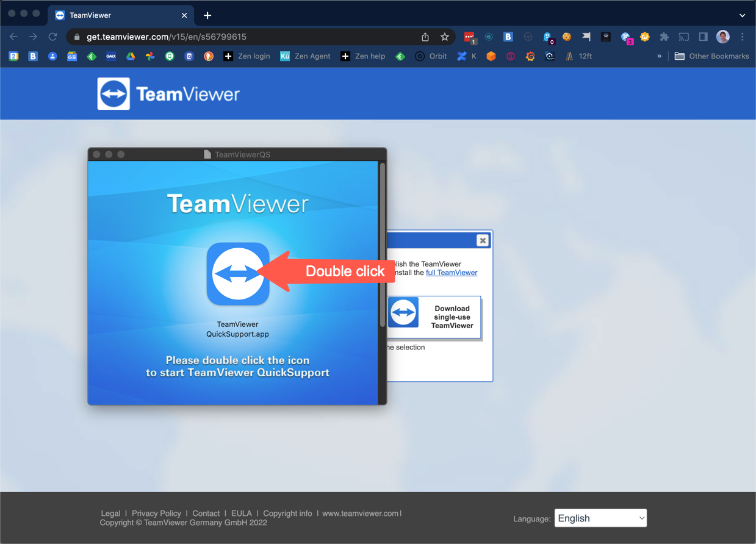This screenshot has height=544, width=756.
Task: Open the Extensions puzzle piece menu
Action: point(664,37)
